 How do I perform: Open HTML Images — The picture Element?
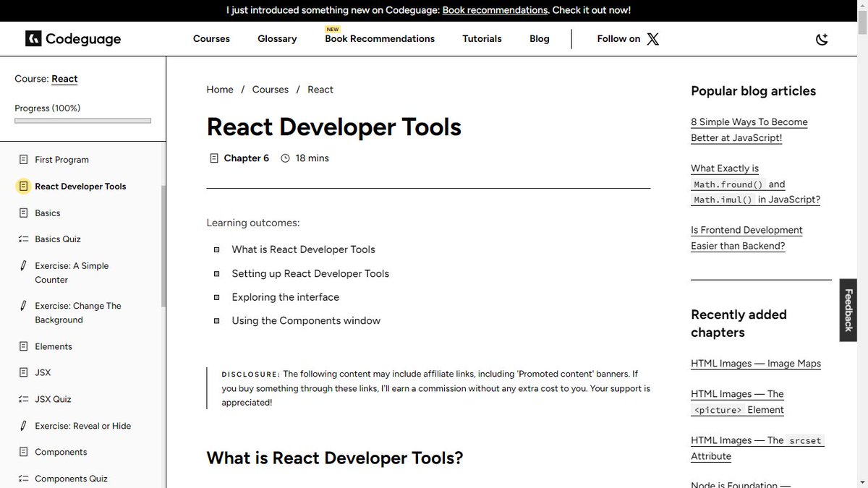tap(737, 402)
